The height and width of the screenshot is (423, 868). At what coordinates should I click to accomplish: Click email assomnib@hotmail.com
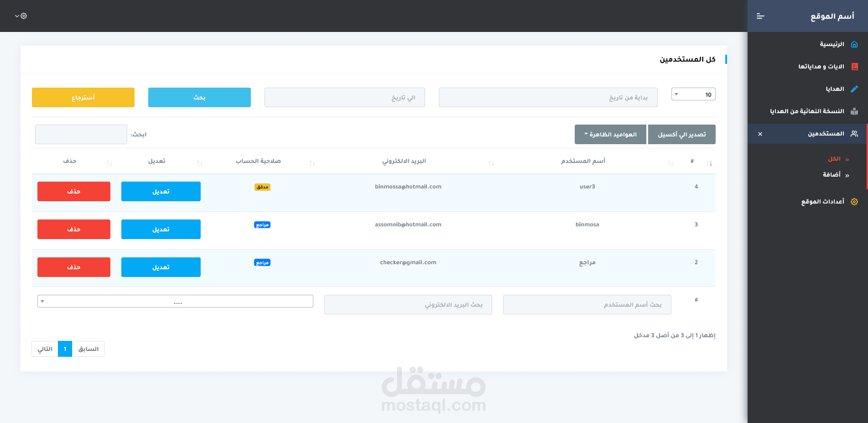pos(408,225)
